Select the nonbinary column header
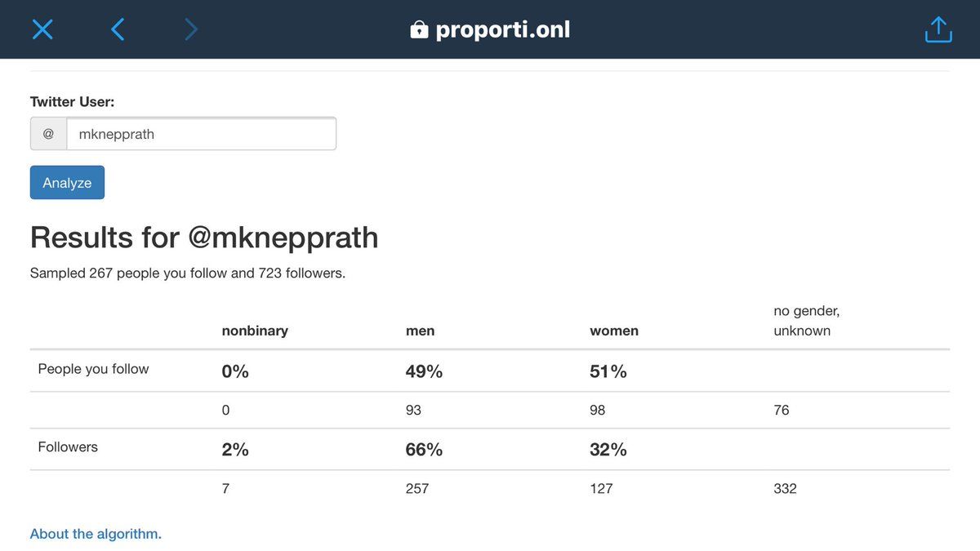The height and width of the screenshot is (551, 980). click(255, 331)
